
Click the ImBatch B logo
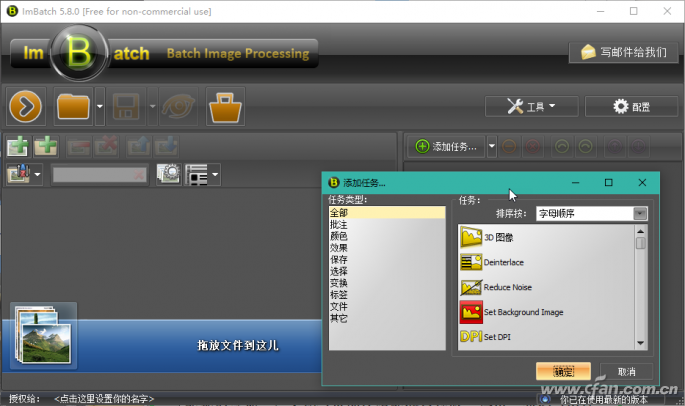tap(79, 53)
